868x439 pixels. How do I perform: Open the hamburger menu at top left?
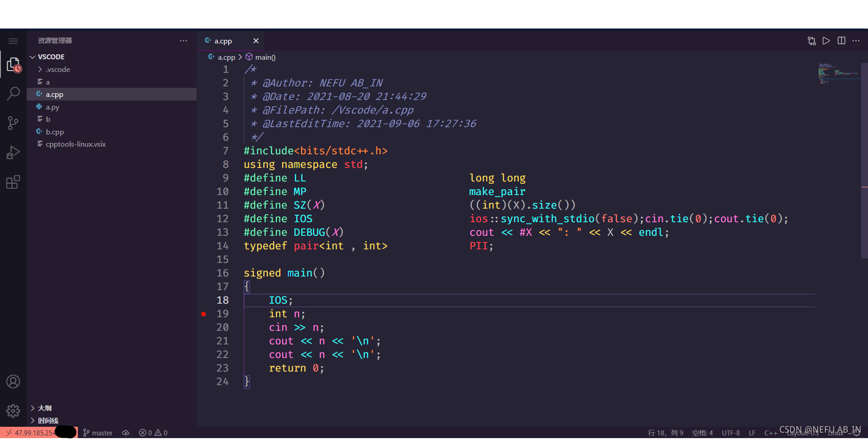(13, 40)
